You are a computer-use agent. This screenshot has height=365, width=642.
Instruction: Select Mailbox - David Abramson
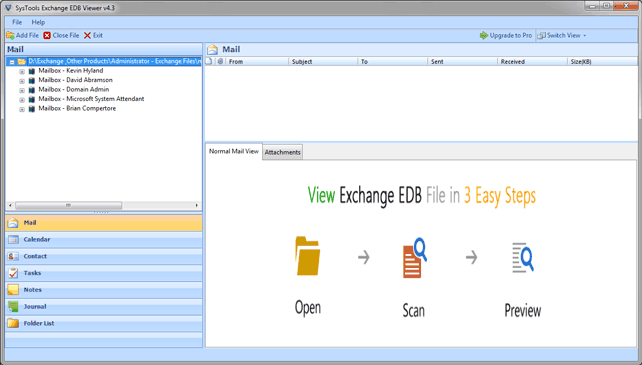[x=75, y=80]
